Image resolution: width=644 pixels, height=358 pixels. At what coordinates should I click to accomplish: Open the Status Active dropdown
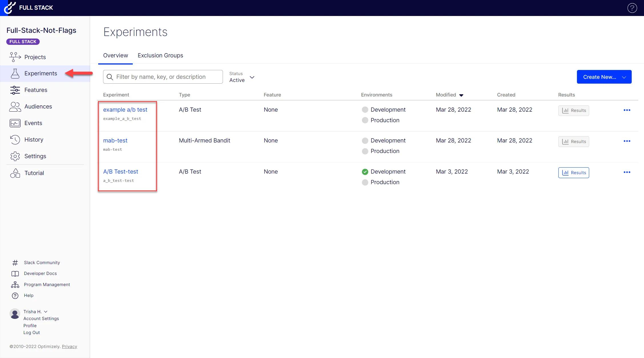[x=242, y=77]
